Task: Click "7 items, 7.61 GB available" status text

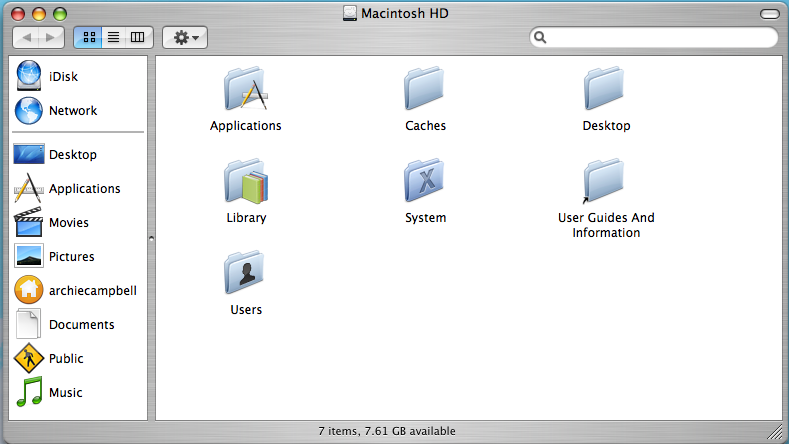Action: point(386,431)
